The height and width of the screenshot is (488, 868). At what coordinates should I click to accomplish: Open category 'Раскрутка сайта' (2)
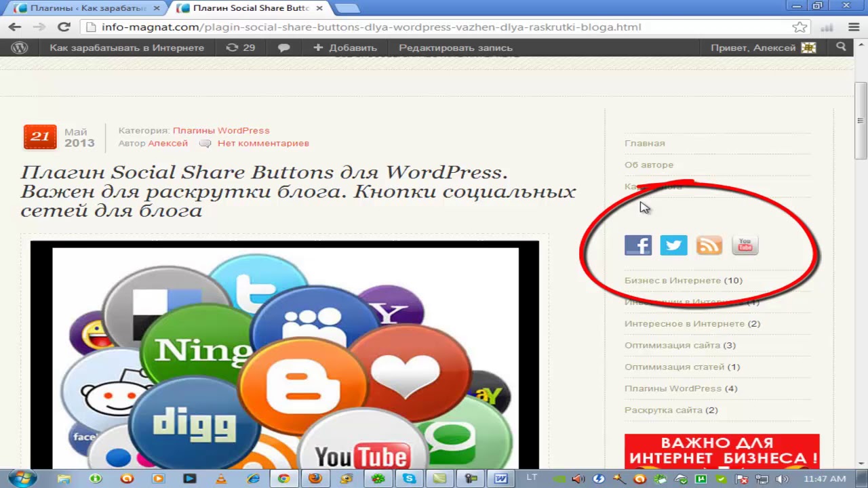click(x=663, y=410)
